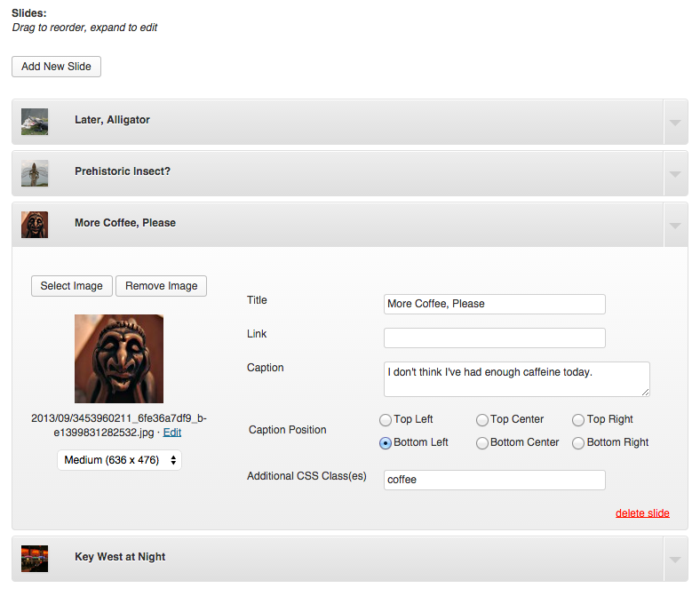
Task: Collapse the More Coffee, Please slide arrow
Action: [x=675, y=225]
